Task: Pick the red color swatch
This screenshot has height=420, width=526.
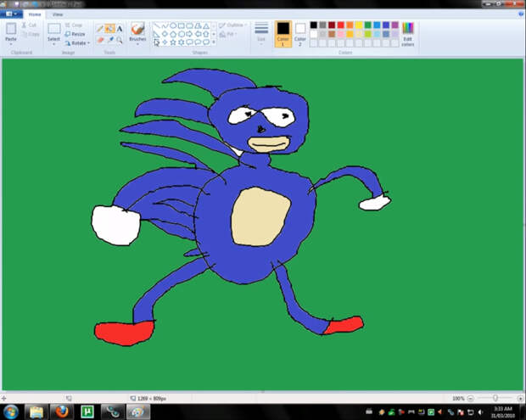Action: 341,25
